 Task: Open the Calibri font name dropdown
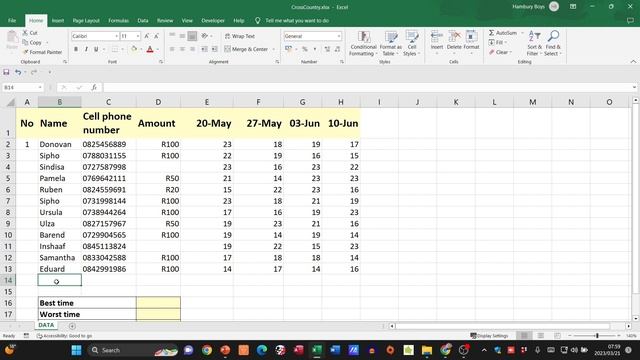pyautogui.click(x=116, y=36)
